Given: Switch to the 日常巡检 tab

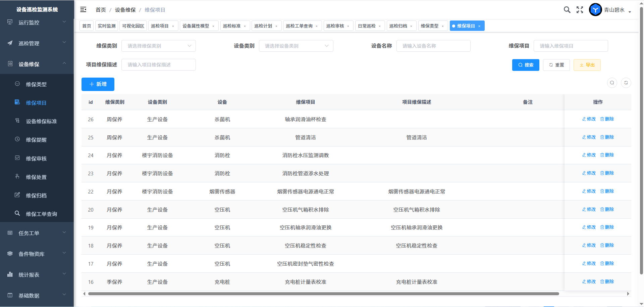Looking at the screenshot, I should coord(367,26).
